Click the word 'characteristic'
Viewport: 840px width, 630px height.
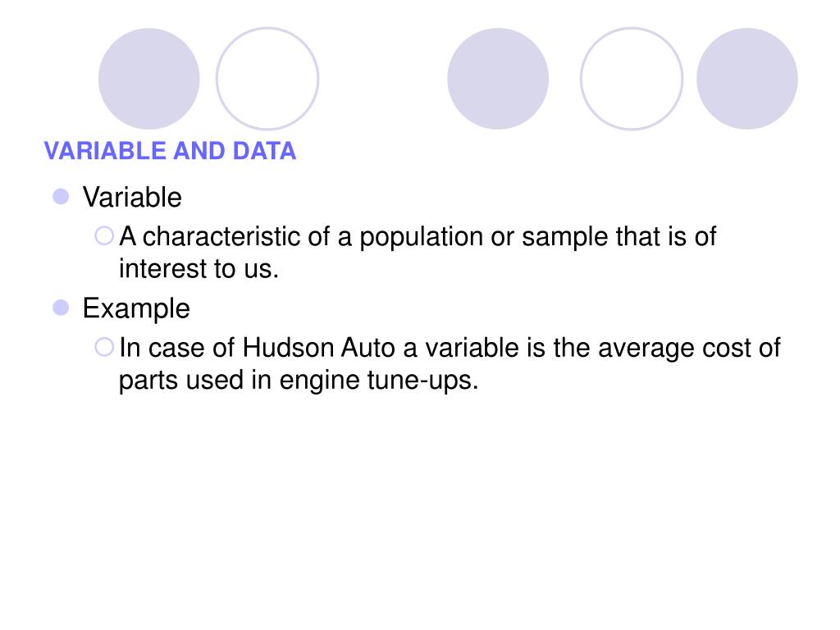pos(221,236)
